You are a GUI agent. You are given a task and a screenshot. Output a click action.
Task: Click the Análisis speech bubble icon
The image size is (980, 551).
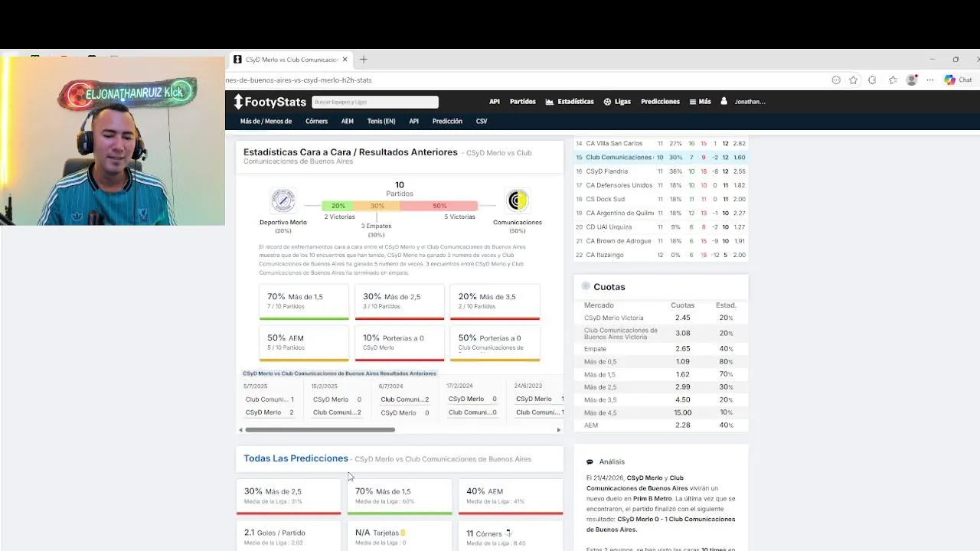(590, 462)
